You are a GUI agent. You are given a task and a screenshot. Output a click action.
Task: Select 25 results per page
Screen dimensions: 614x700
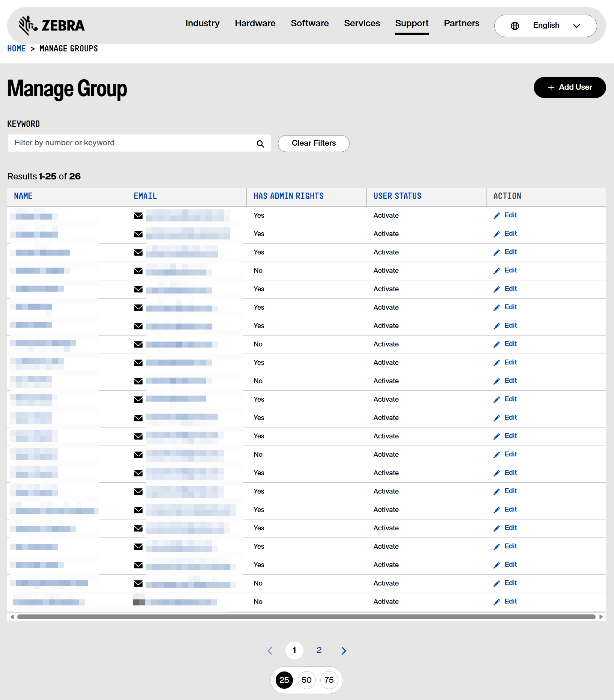coord(284,680)
